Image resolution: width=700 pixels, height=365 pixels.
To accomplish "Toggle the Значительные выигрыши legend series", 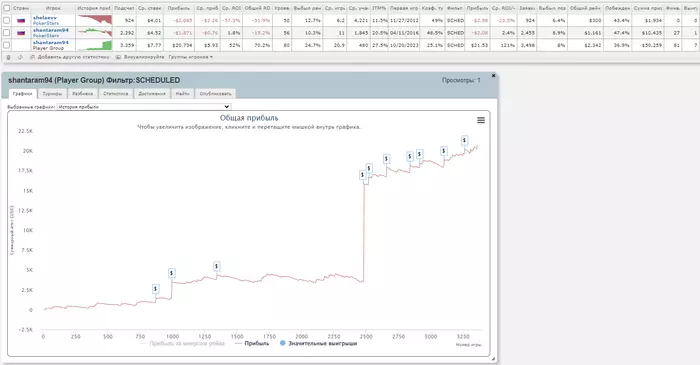I will [x=318, y=344].
